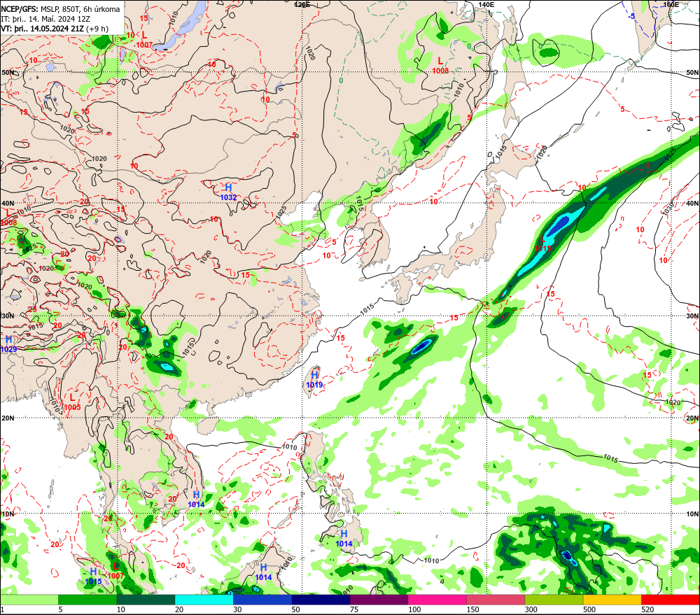Click the legend value '300'
This screenshot has width=700, height=615.
click(x=531, y=609)
